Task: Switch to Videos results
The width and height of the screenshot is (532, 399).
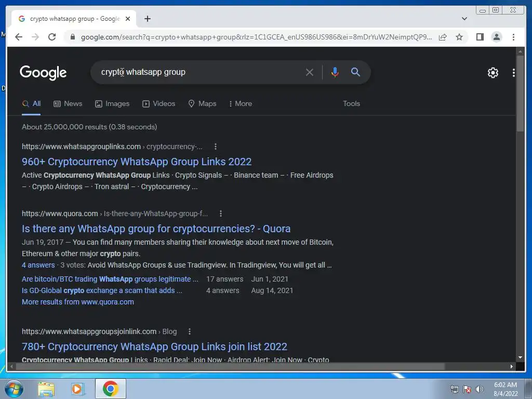Action: click(x=159, y=104)
